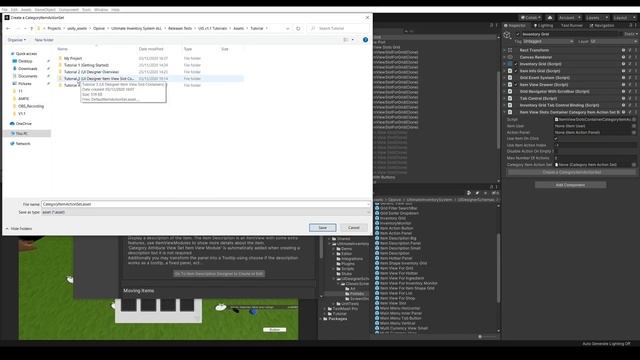Toggle Item View Drawer (Script) enabled checkbox
Image resolution: width=640 pixels, height=360 pixels.
pyautogui.click(x=516, y=85)
